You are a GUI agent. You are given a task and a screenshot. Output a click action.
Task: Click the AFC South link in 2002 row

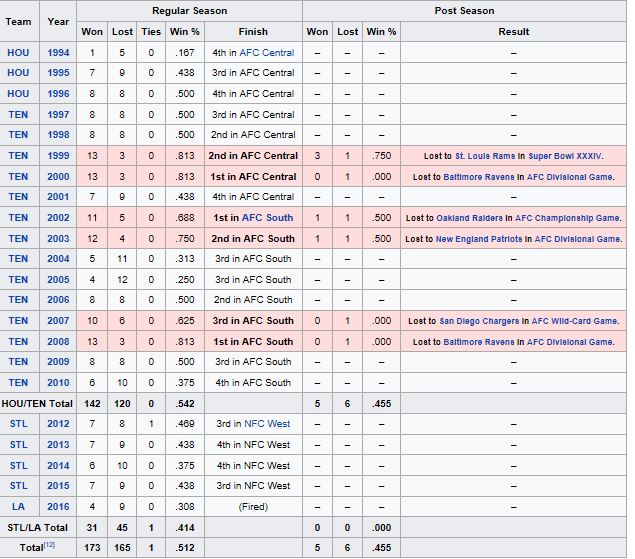(267, 218)
